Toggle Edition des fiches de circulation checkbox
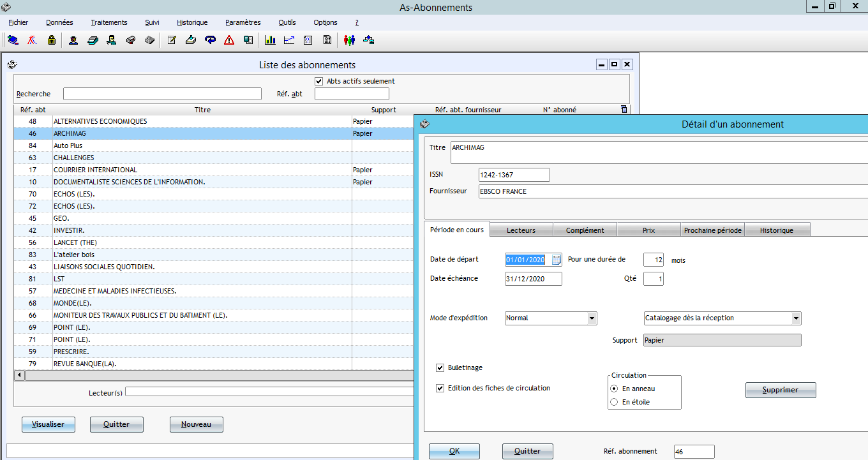The image size is (868, 460). click(440, 388)
